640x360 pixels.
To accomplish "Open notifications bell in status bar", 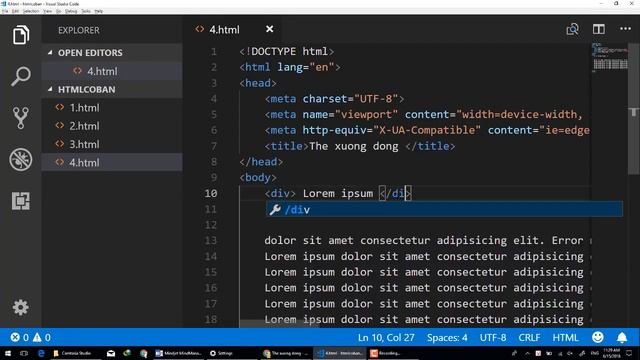I will point(622,337).
